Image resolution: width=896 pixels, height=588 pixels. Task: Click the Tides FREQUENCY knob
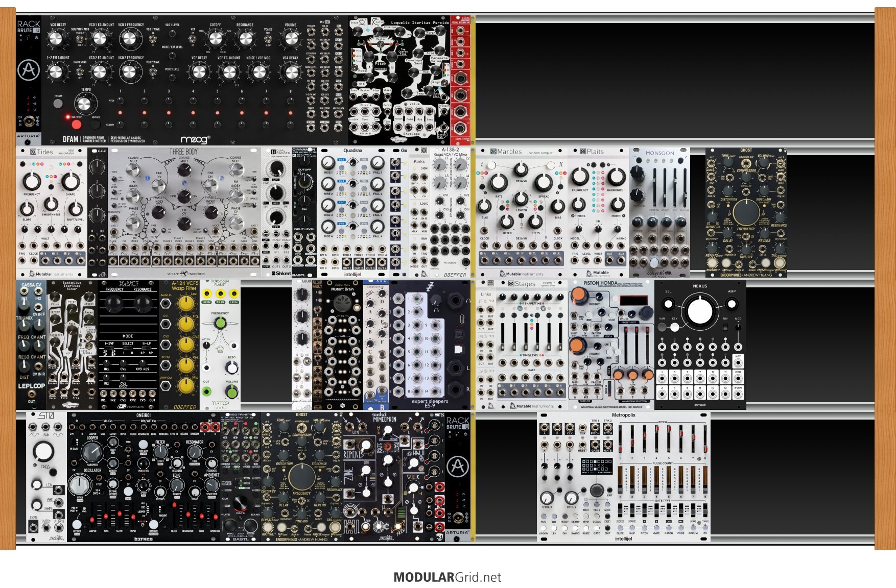pos(32,180)
